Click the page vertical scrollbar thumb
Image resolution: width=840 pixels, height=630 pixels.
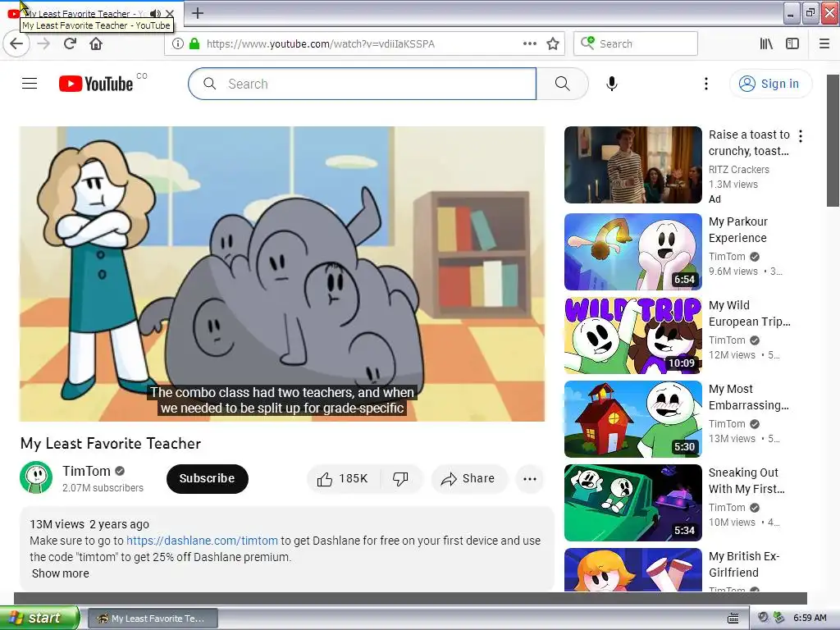(x=833, y=140)
